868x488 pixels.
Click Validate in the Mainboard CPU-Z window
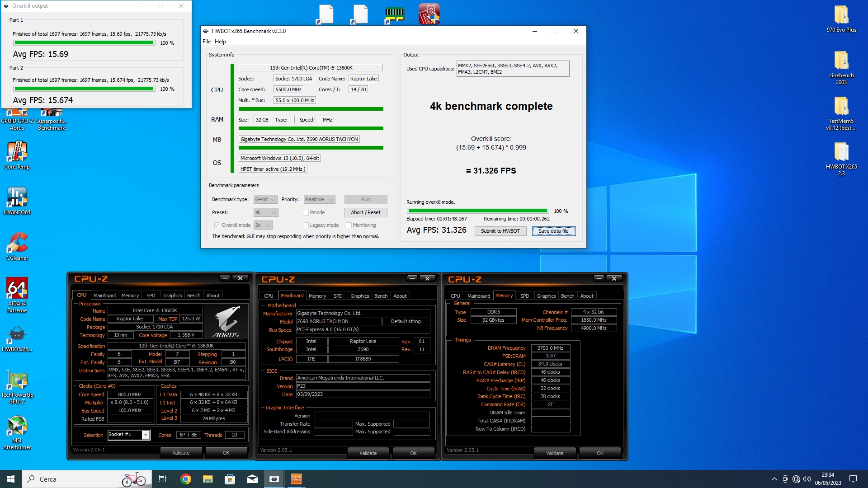click(x=368, y=453)
